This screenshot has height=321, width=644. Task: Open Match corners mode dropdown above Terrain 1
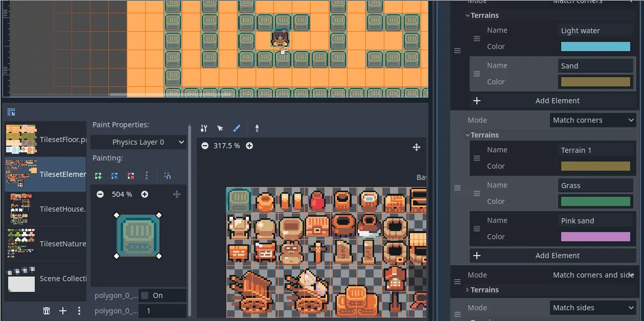tap(593, 120)
